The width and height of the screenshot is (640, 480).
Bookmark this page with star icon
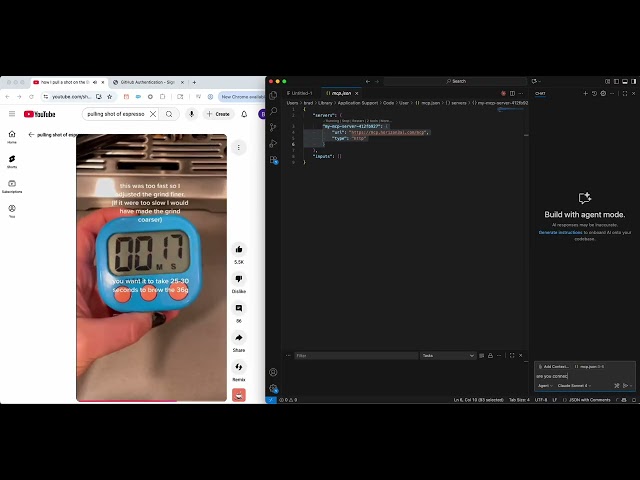[x=109, y=97]
